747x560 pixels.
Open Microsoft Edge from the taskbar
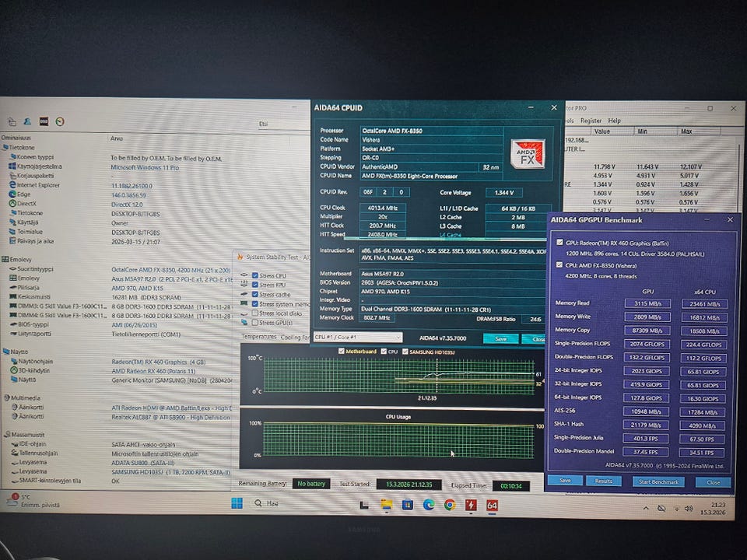(428, 505)
